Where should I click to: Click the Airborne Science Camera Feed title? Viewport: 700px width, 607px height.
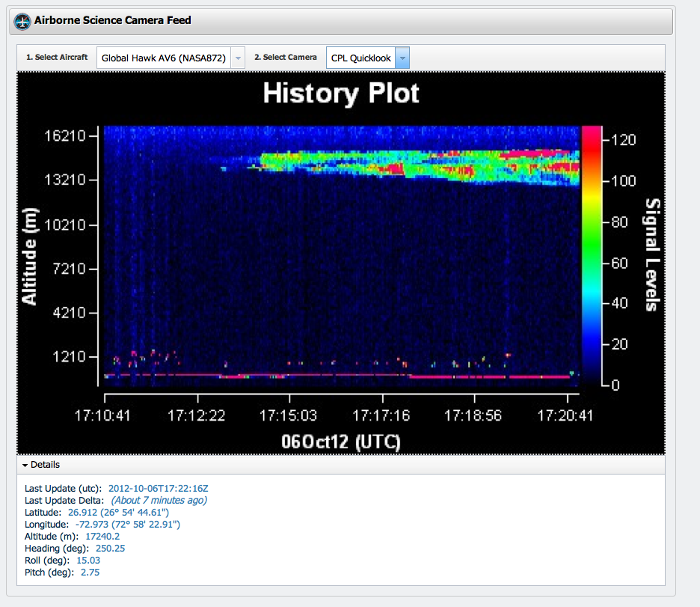(112, 20)
